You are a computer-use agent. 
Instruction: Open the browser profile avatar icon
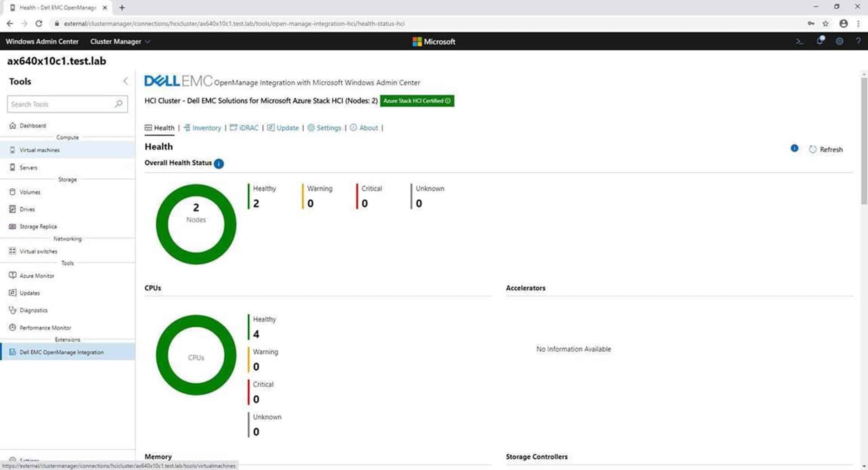[x=843, y=23]
